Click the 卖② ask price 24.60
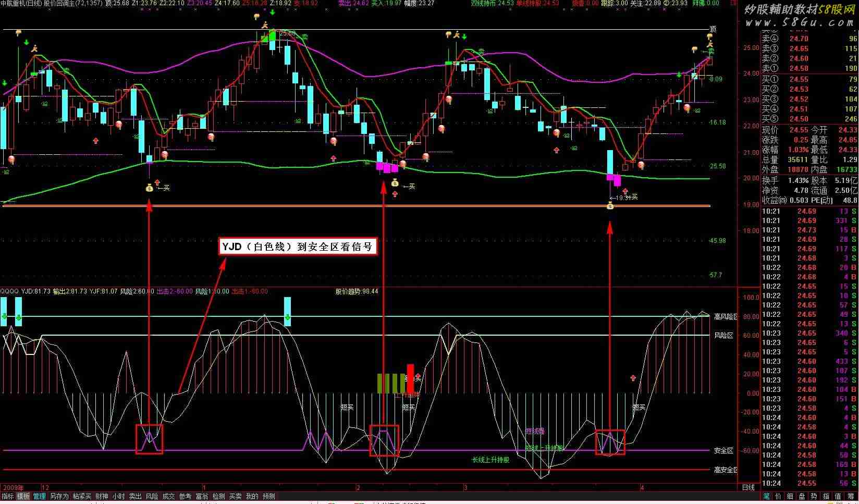859x504 pixels. coord(799,58)
